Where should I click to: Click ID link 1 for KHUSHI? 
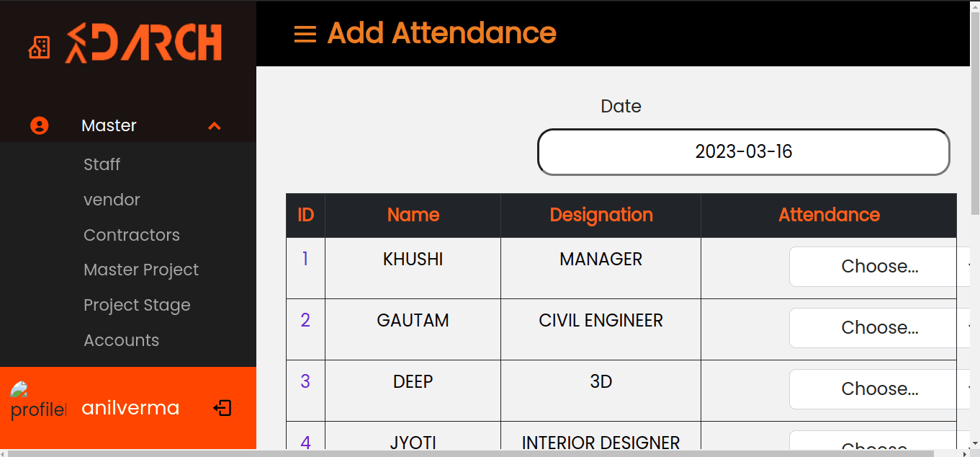[x=305, y=259]
